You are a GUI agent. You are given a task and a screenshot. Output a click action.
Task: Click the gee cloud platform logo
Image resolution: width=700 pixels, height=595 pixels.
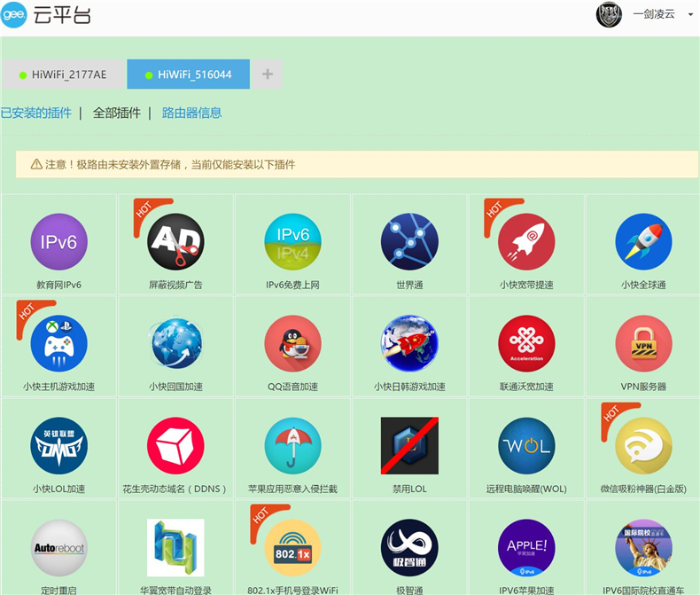(14, 15)
